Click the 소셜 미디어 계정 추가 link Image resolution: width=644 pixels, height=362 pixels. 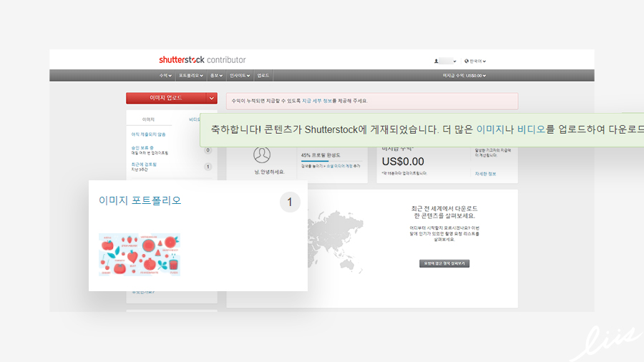(343, 166)
